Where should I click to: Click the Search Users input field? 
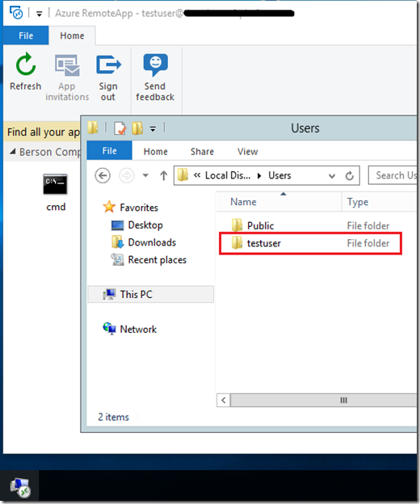click(x=393, y=175)
